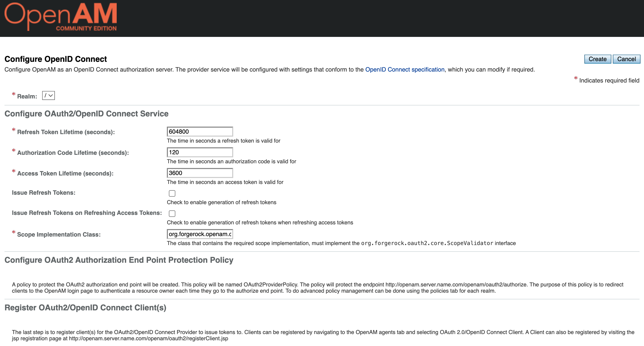Click the 'Indicates required field' note
Screen dimensions: 644x346
tap(609, 81)
